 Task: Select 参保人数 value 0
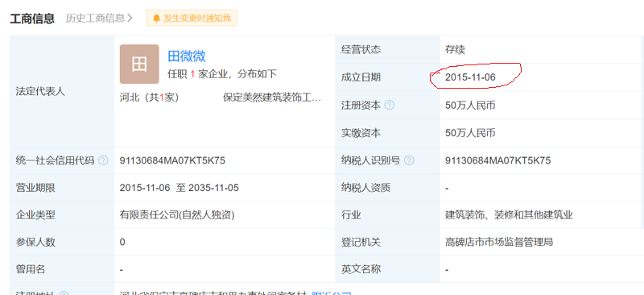point(122,242)
